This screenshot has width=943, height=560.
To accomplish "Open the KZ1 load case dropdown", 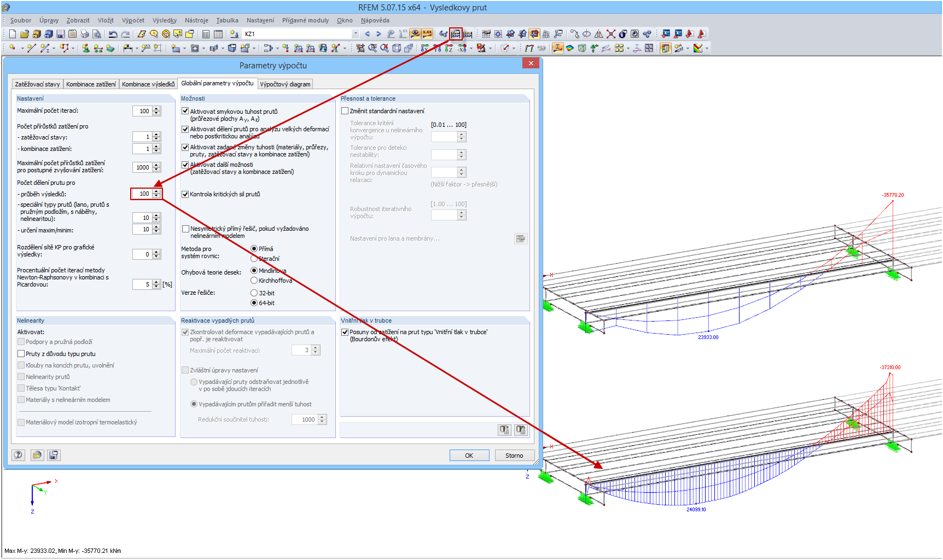I will [x=356, y=34].
